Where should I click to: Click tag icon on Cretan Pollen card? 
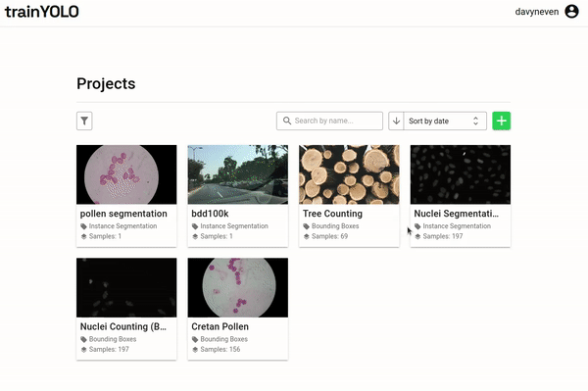click(x=195, y=339)
